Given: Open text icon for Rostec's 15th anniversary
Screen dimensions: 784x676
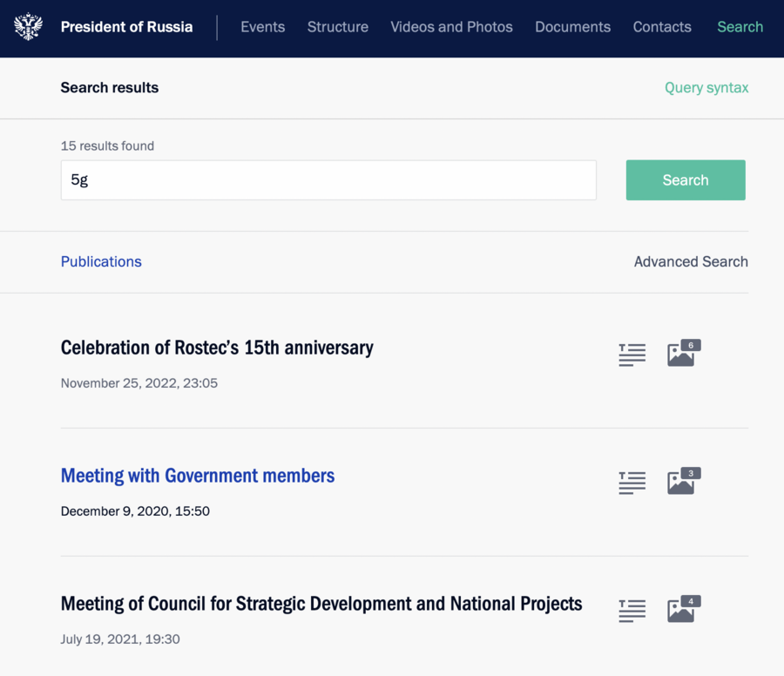Looking at the screenshot, I should tap(632, 355).
